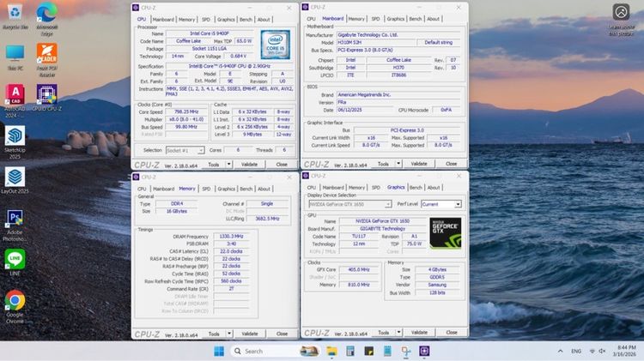Open the Windows Start menu
Image resolution: width=644 pixels, height=361 pixels.
tap(219, 352)
